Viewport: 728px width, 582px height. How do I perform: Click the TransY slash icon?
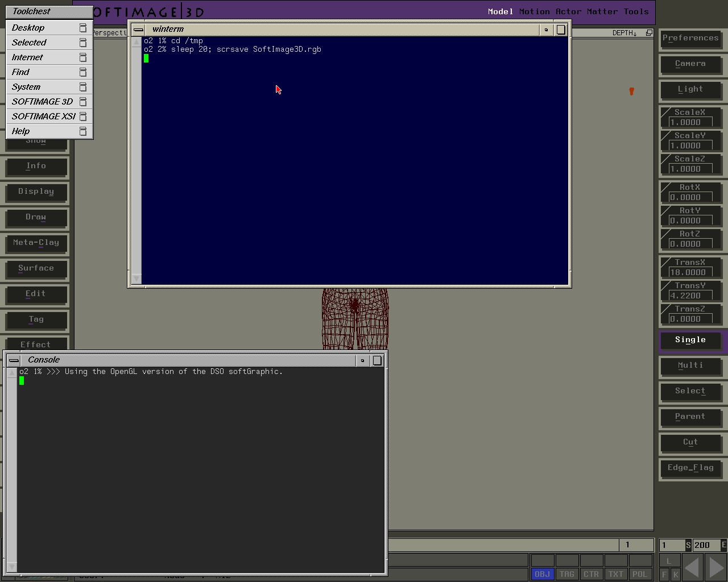pyautogui.click(x=665, y=286)
